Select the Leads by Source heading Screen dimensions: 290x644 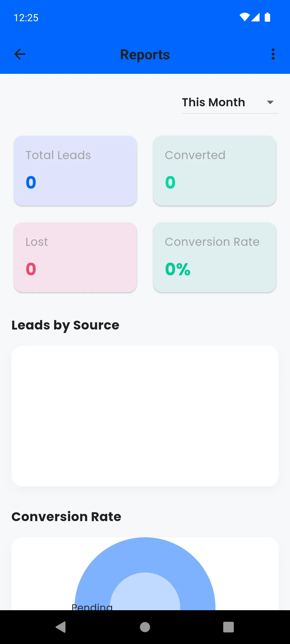[x=65, y=325]
